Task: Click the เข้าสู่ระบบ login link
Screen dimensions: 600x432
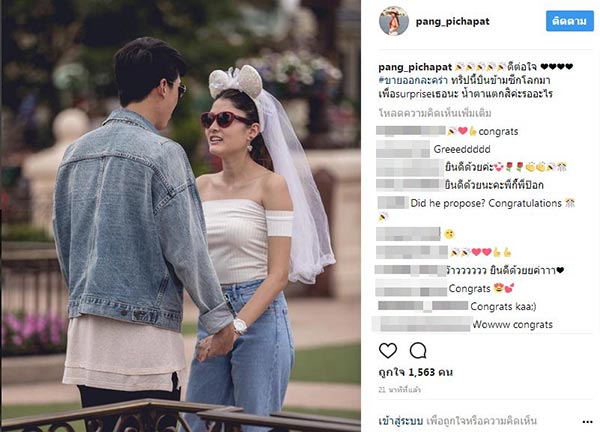Action: pos(401,421)
